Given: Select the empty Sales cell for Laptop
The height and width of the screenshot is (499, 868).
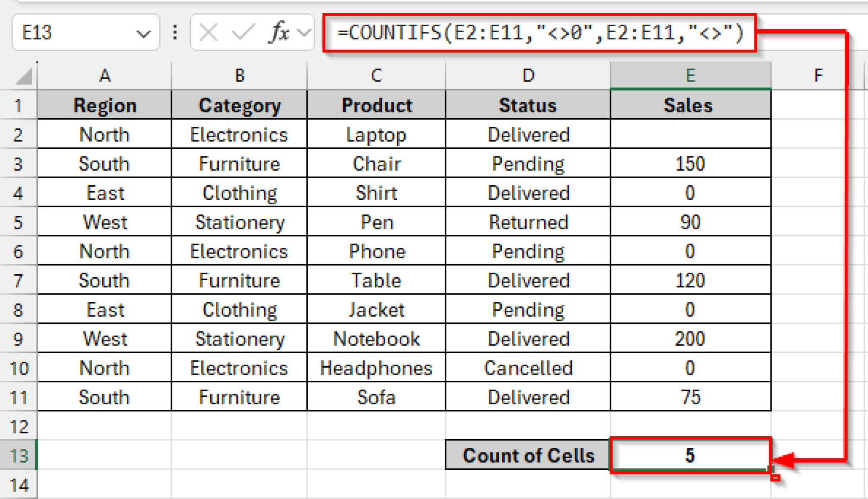Looking at the screenshot, I should 690,134.
